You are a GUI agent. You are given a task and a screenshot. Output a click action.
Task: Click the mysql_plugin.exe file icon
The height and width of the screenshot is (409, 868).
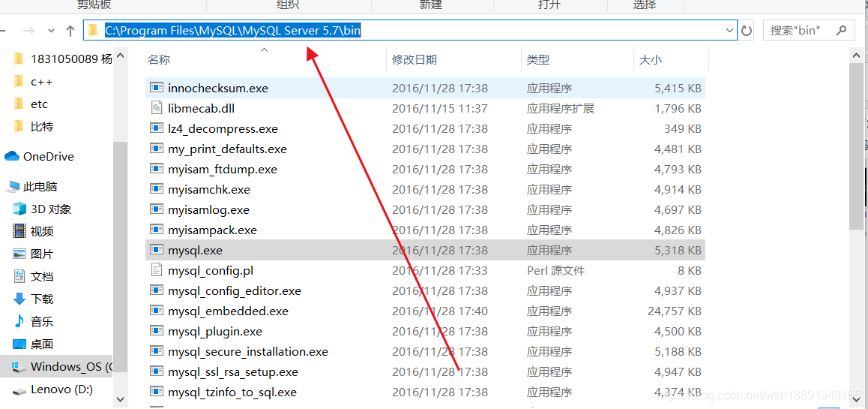coord(157,332)
